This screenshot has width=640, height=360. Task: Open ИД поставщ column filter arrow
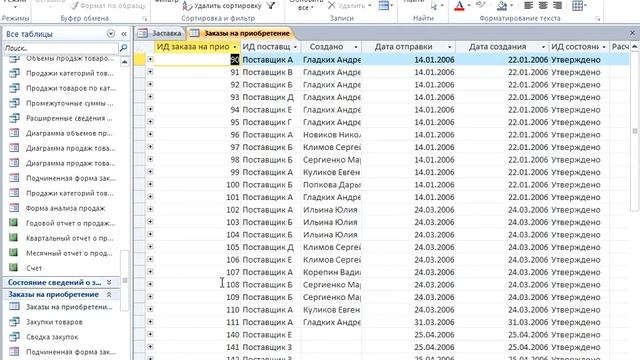coord(295,47)
